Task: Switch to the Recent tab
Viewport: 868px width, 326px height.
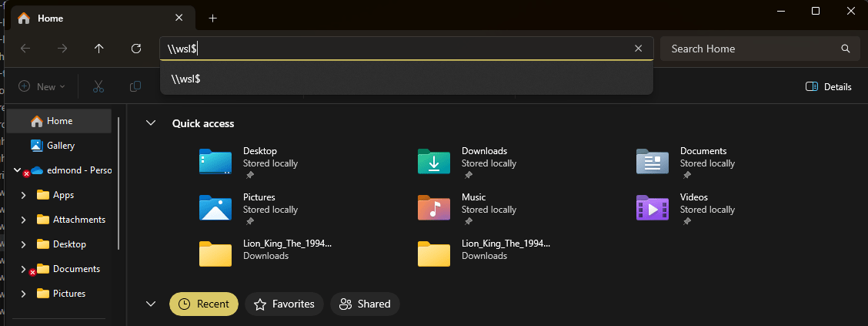Action: (204, 304)
